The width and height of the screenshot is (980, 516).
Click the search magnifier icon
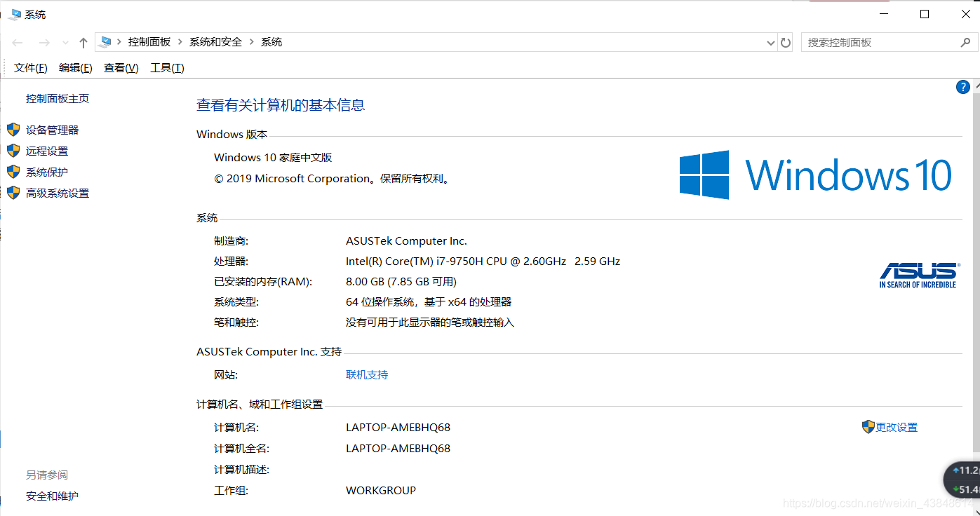(966, 42)
